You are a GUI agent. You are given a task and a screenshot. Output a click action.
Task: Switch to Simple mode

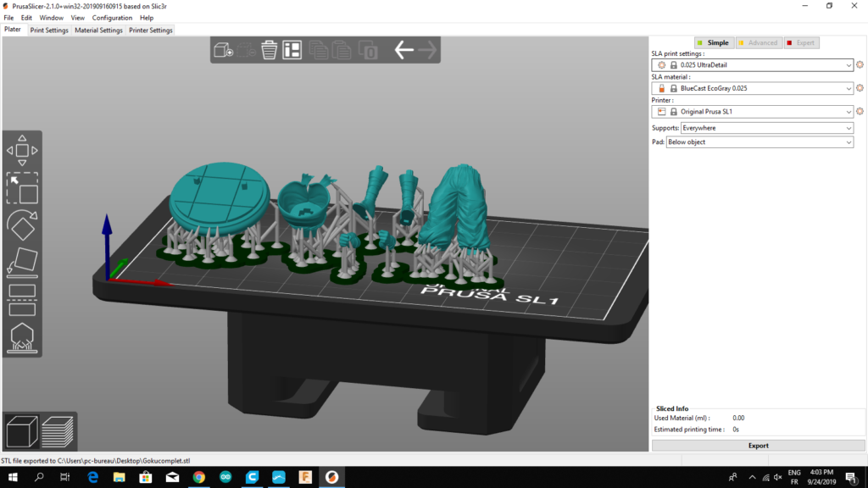pos(714,42)
